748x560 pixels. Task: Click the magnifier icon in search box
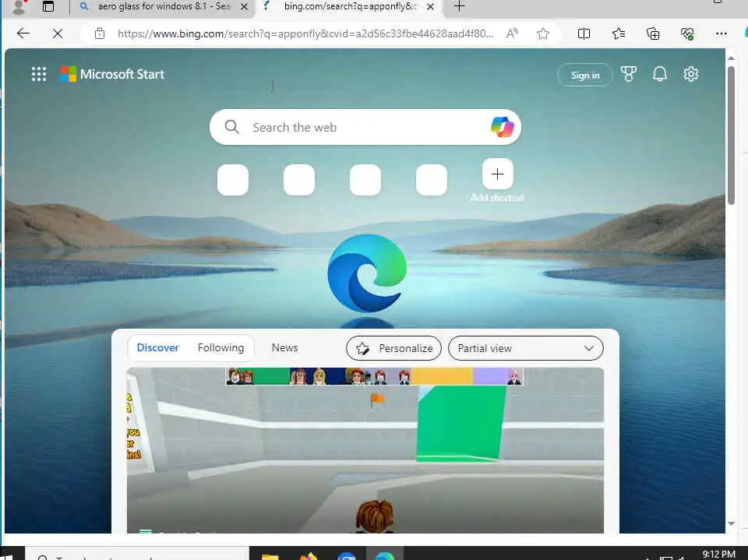point(232,127)
